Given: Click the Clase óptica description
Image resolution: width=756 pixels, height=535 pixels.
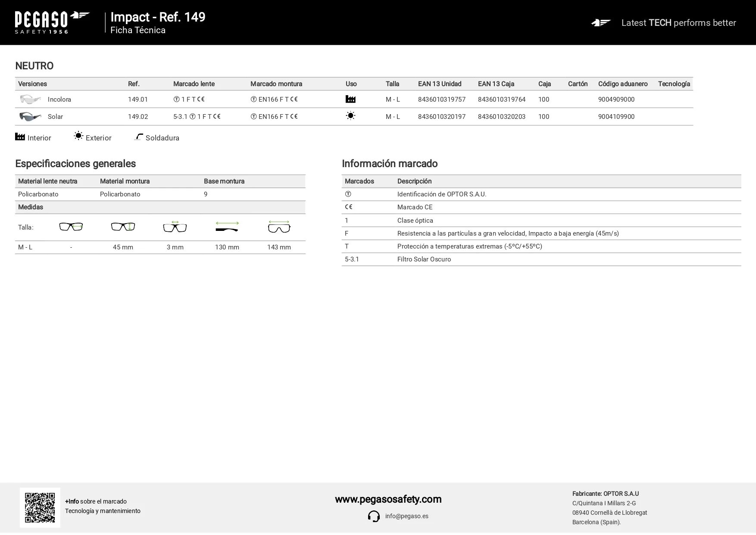Looking at the screenshot, I should pos(415,221).
